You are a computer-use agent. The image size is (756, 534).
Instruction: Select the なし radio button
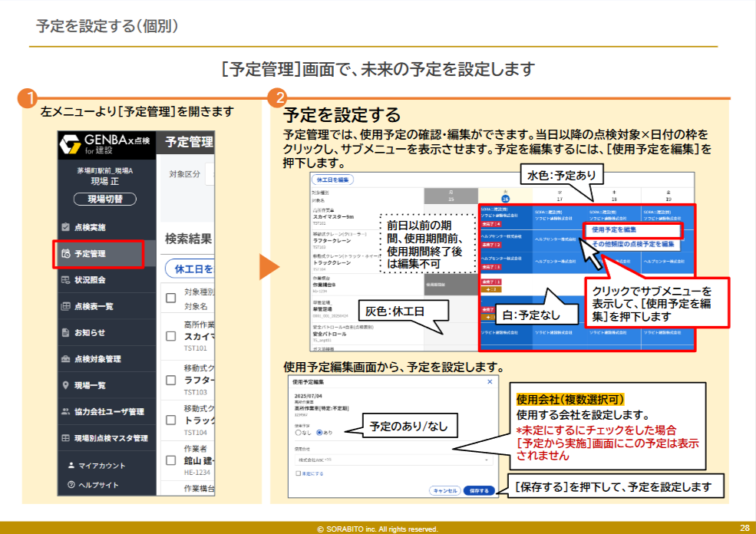coord(298,432)
